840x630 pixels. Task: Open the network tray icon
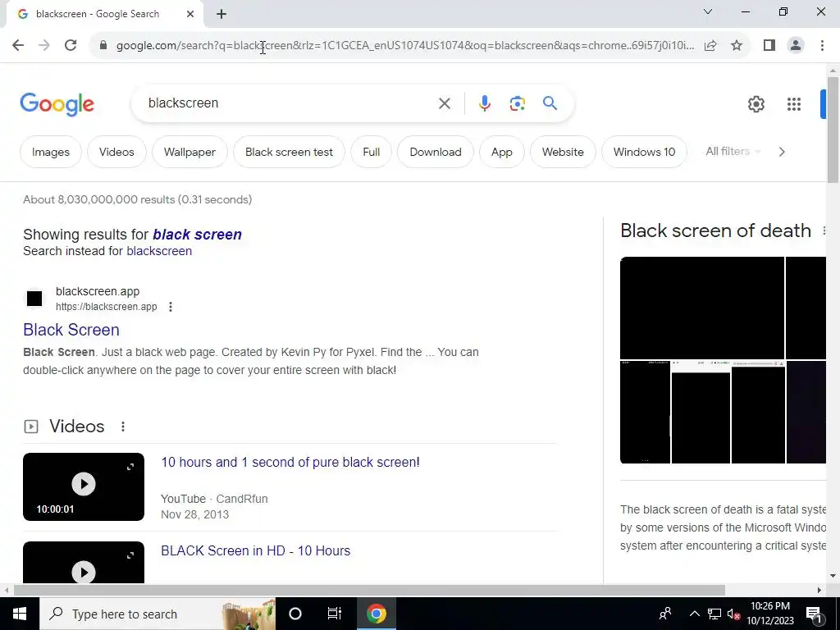(x=714, y=614)
